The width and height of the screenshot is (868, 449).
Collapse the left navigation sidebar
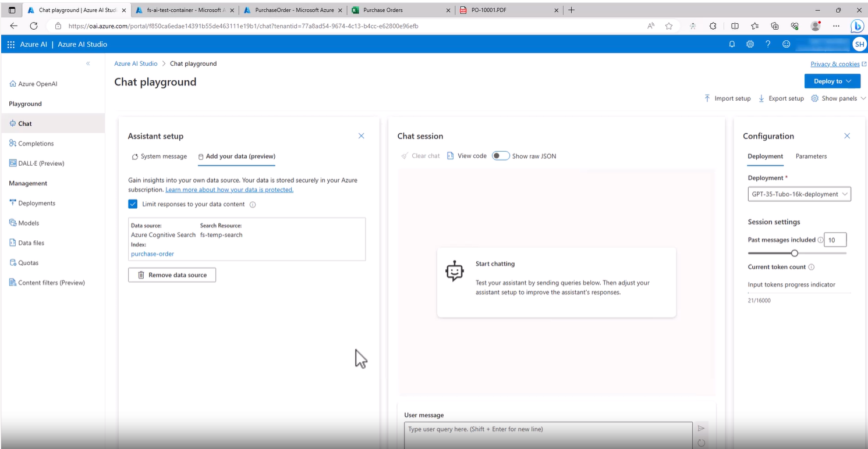88,63
